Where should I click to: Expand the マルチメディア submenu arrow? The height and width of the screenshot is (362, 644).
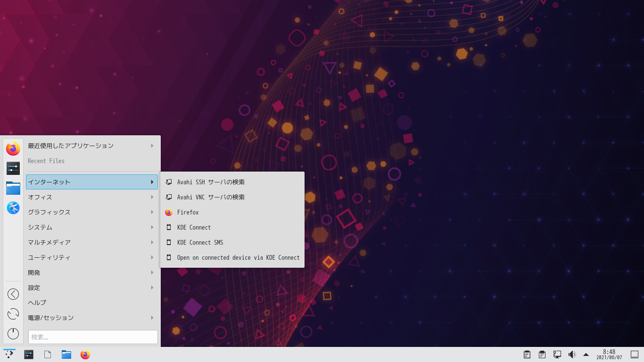point(152,242)
